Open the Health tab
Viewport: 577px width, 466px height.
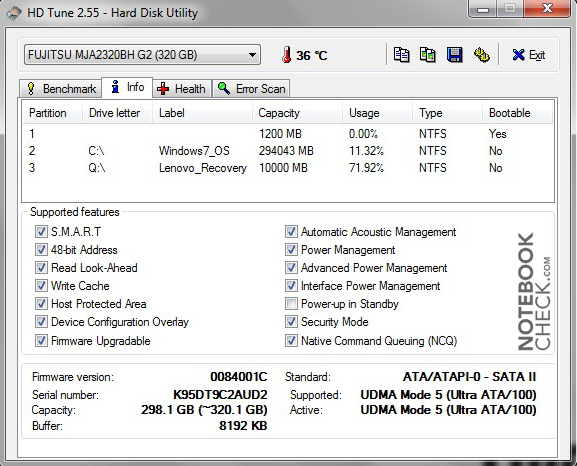coord(182,89)
